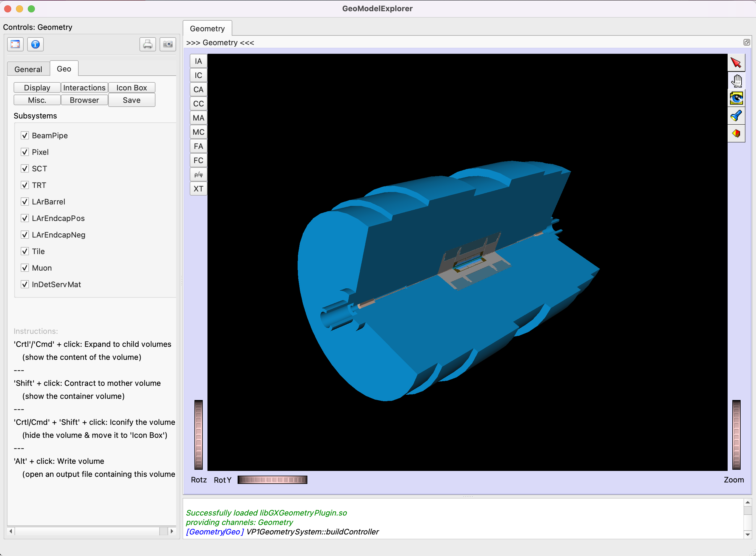Image resolution: width=756 pixels, height=556 pixels.
Task: Click the 'Subsystems' section label
Action: tap(35, 116)
